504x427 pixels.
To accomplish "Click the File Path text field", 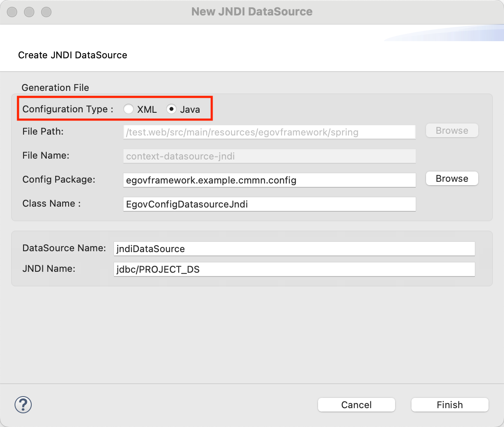I will pyautogui.click(x=269, y=132).
